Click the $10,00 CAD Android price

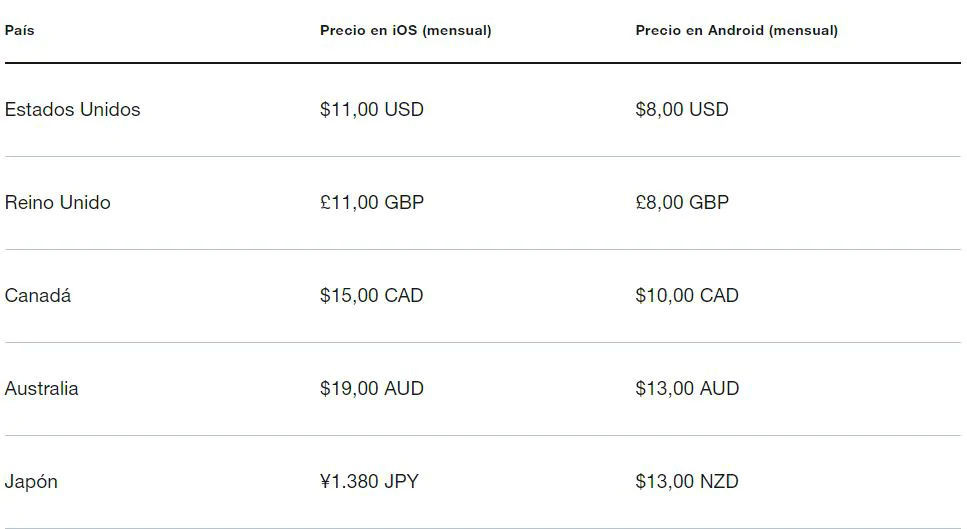click(686, 295)
